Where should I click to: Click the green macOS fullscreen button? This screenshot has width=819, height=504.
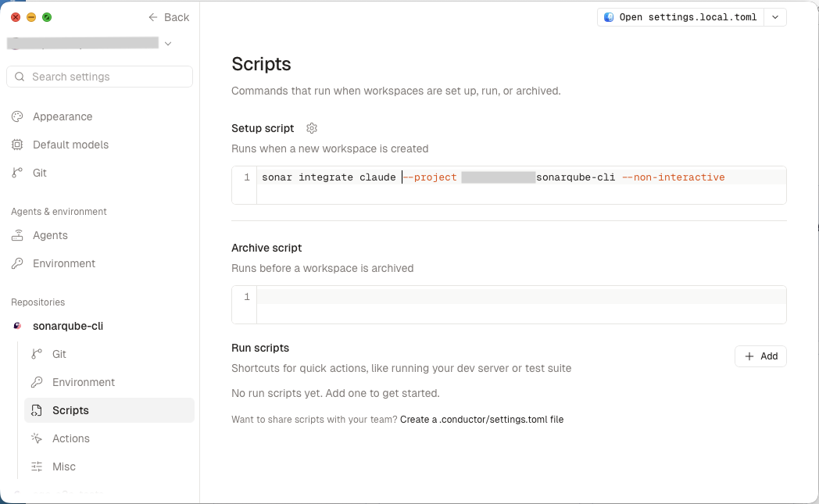46,17
